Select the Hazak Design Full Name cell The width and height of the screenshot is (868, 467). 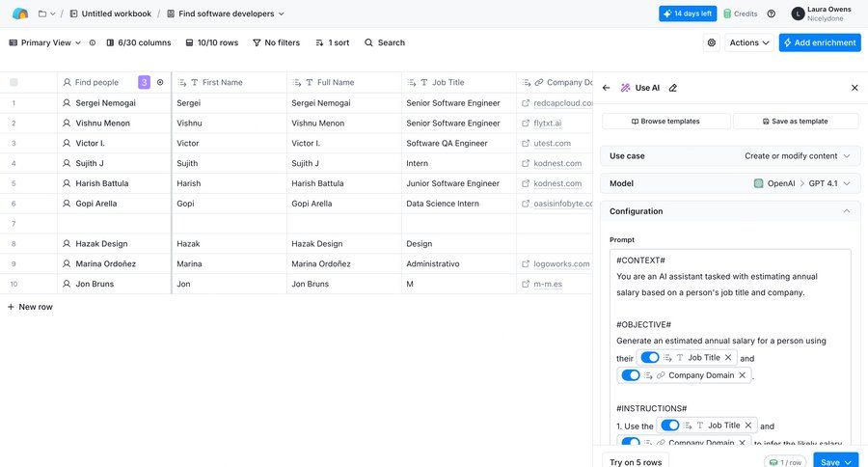[x=343, y=244]
